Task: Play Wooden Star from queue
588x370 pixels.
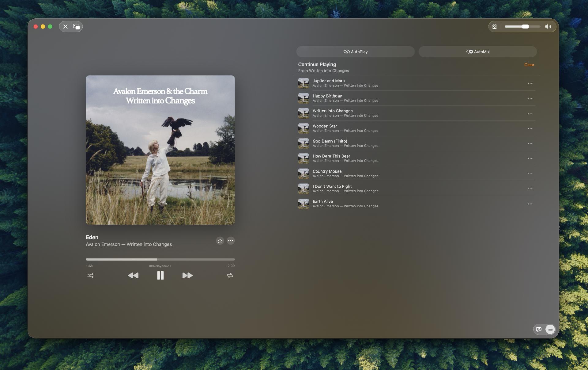Action: click(x=417, y=128)
